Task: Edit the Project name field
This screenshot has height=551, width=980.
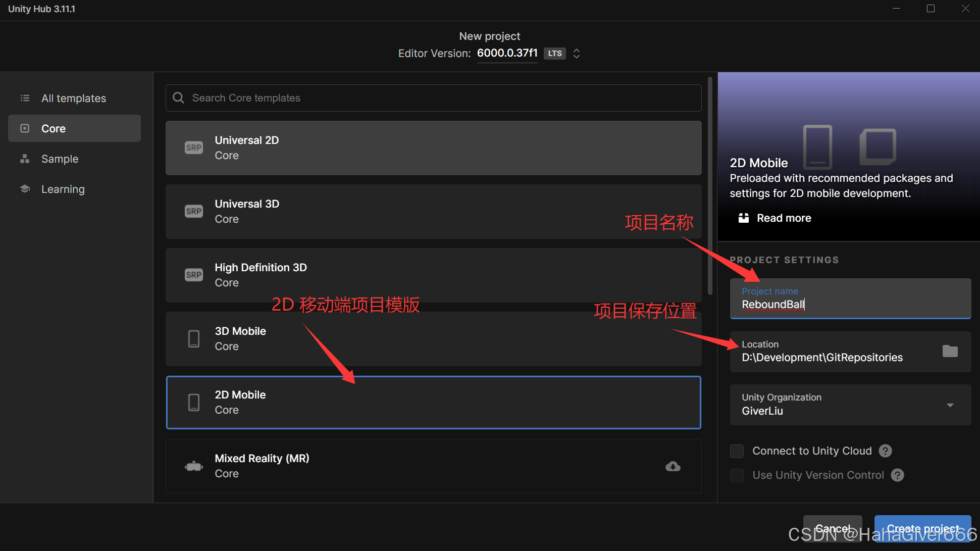Action: (850, 298)
